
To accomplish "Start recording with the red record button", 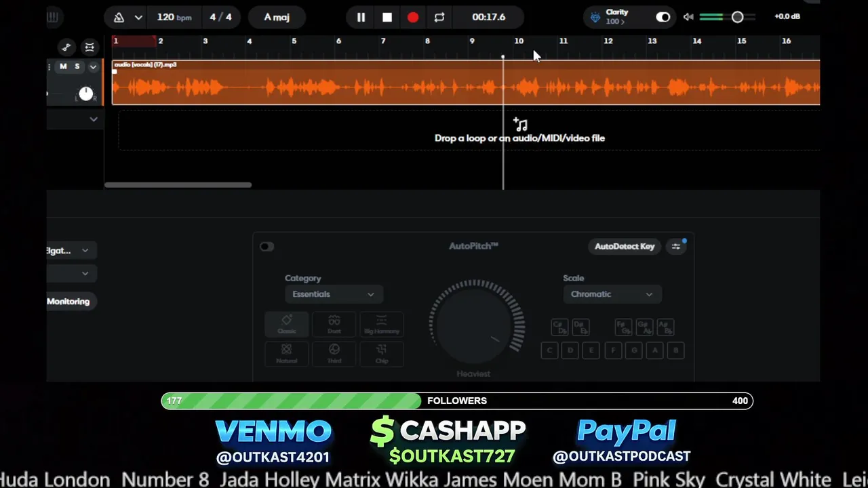I will (x=413, y=17).
